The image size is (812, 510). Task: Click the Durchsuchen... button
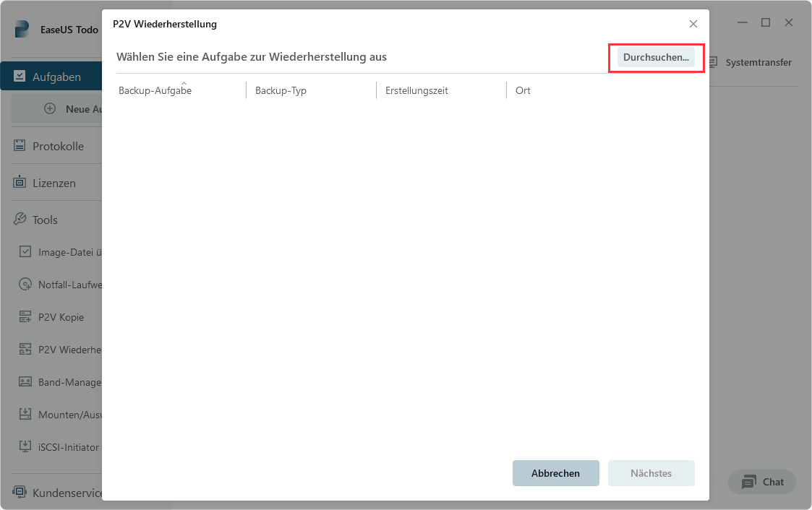(656, 57)
